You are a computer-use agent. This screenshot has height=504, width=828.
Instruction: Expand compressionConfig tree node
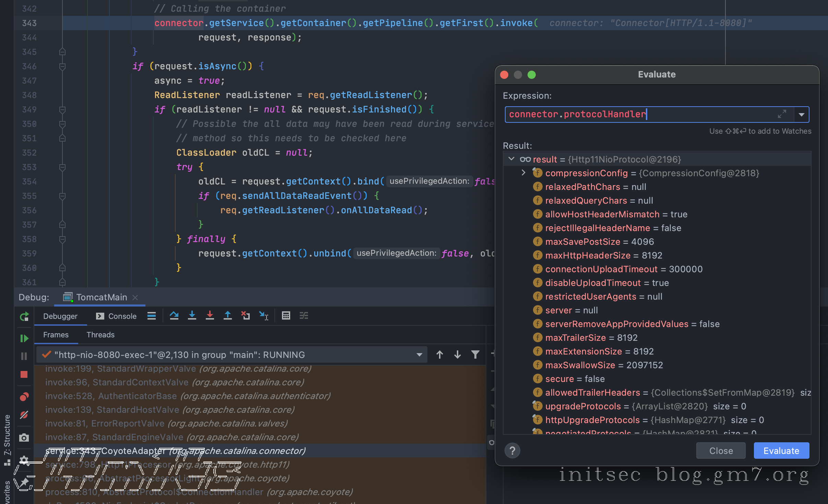click(x=523, y=173)
